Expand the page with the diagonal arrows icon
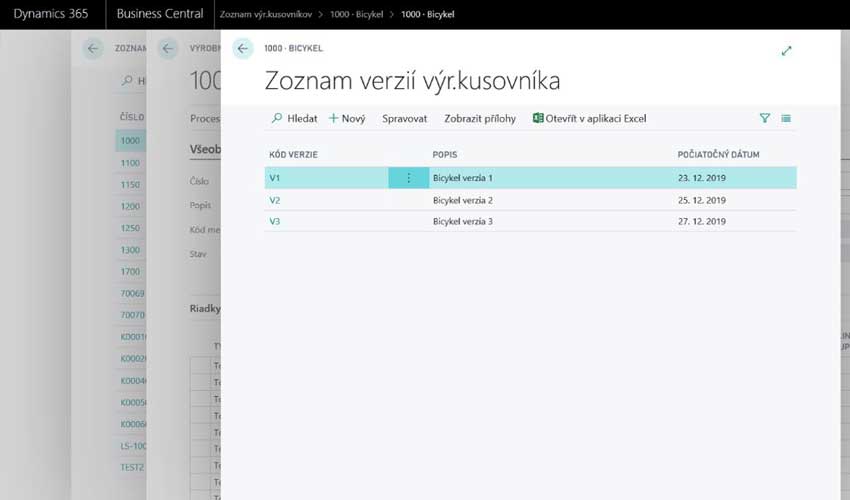Viewport: 850px width, 500px height. coord(786,51)
